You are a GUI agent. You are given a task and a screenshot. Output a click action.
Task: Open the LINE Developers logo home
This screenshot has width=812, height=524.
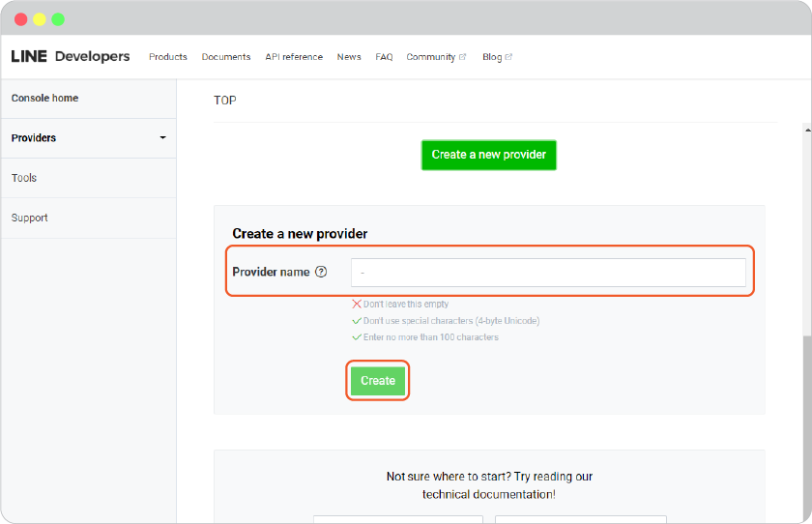tap(71, 56)
